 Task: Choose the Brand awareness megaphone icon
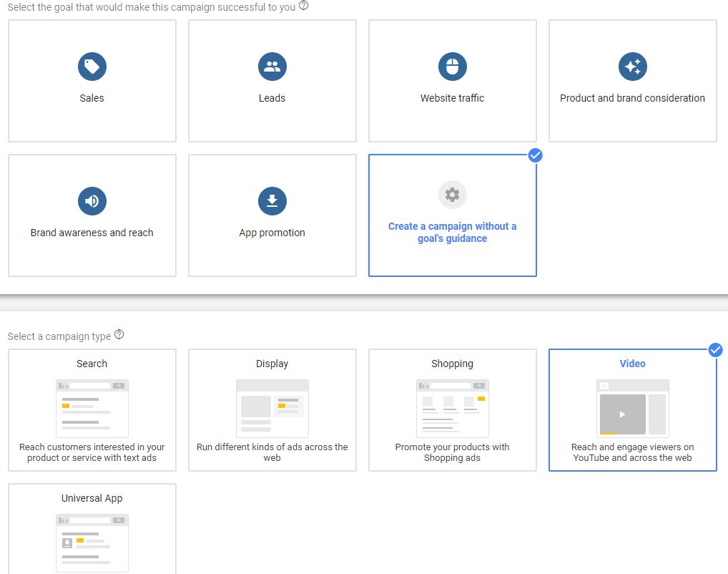tap(92, 201)
